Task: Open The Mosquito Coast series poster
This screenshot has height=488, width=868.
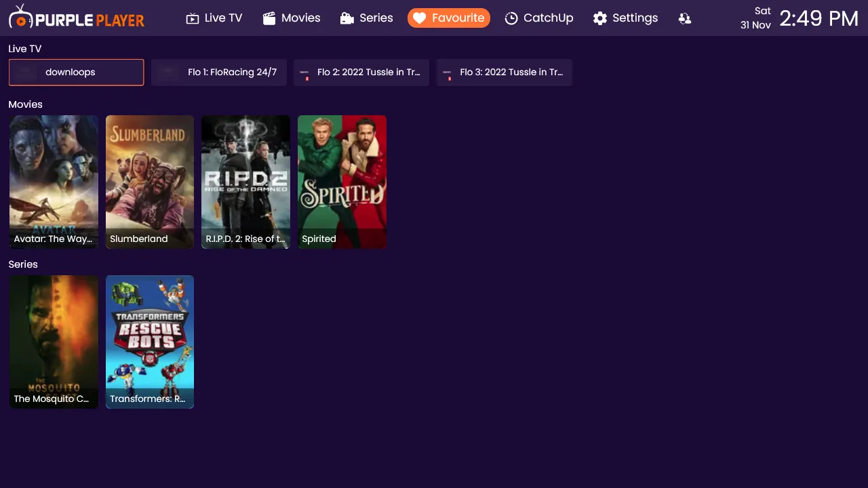Action: [x=54, y=342]
